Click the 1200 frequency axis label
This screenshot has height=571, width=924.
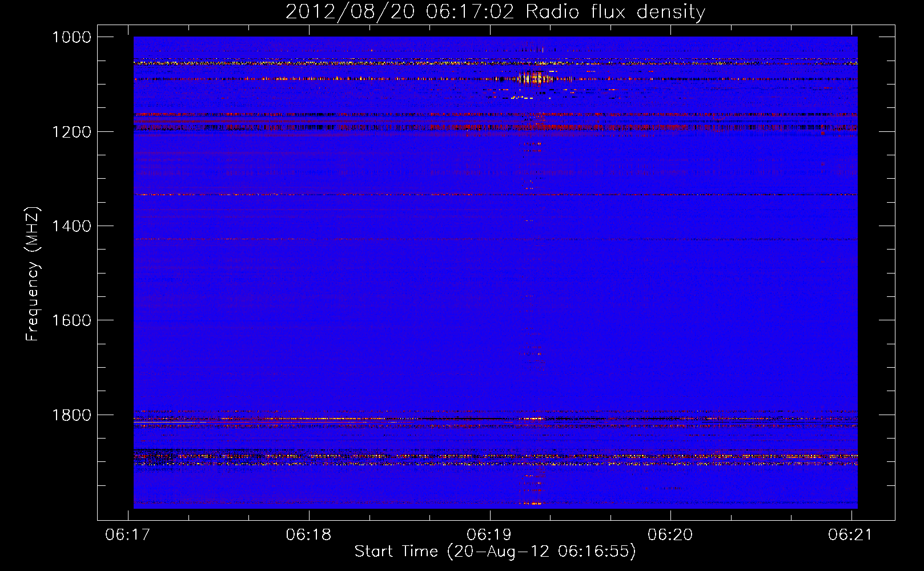71,132
